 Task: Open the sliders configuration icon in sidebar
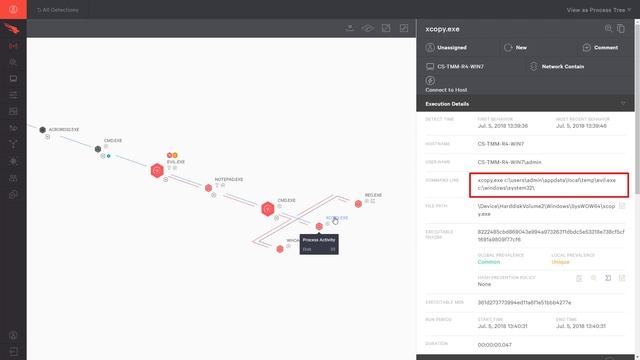[13, 95]
